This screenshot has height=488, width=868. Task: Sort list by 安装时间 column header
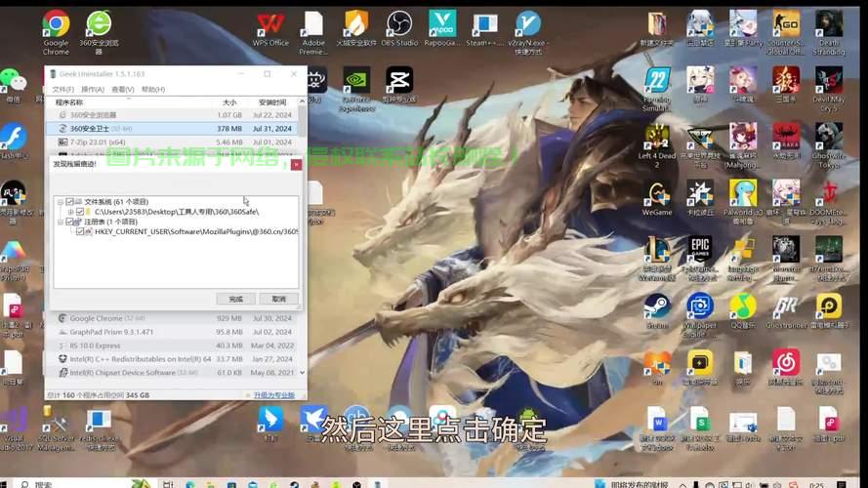(x=272, y=102)
